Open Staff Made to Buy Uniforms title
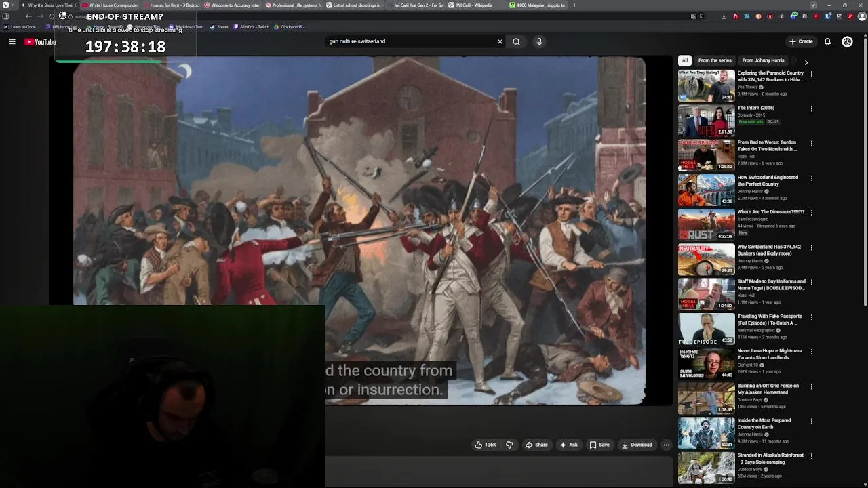Screen dimensions: 868x488 coord(771,285)
